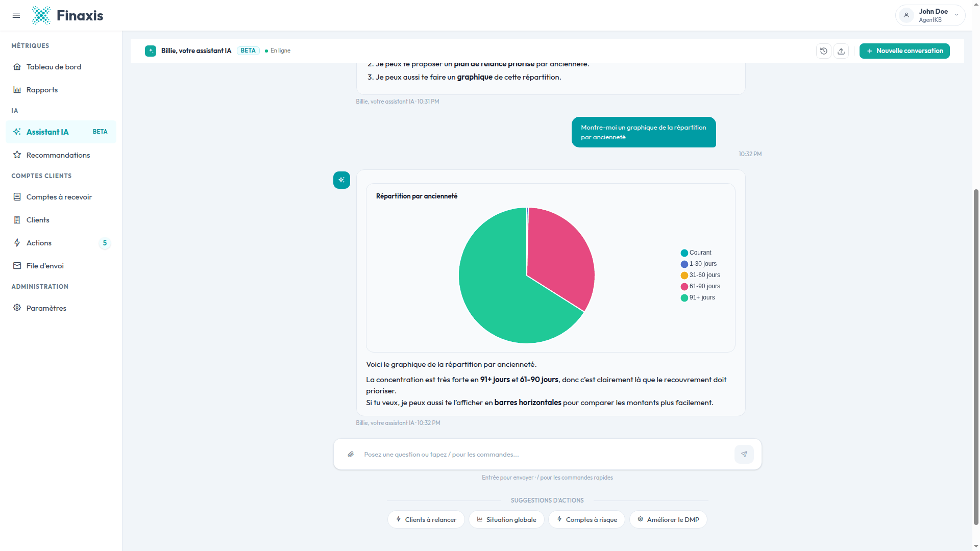Click the attachment paperclip icon
Image resolution: width=980 pixels, height=551 pixels.
coord(351,455)
